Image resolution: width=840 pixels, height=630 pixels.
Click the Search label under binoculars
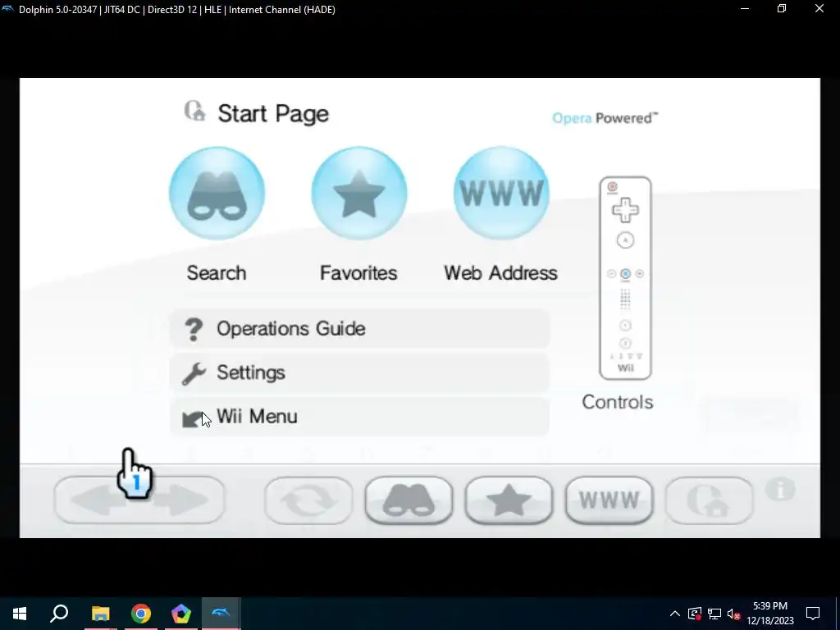(x=217, y=273)
